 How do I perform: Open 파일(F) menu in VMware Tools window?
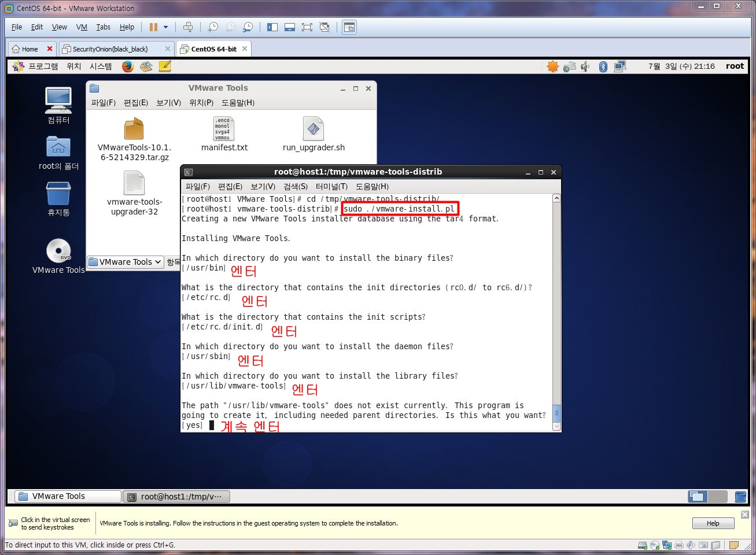(x=103, y=103)
